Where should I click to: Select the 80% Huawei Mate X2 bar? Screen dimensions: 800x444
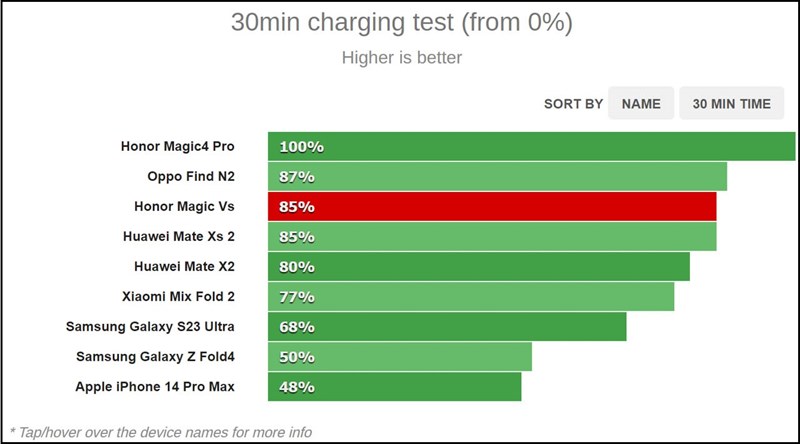click(479, 267)
